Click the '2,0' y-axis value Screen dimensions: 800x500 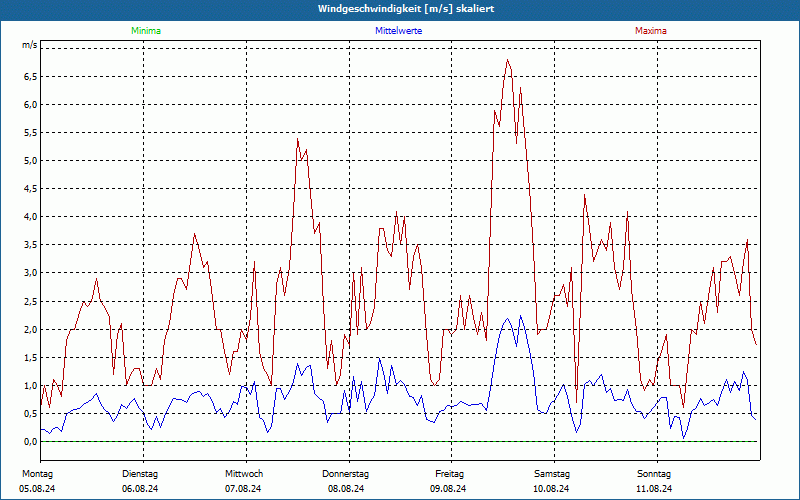[31, 330]
